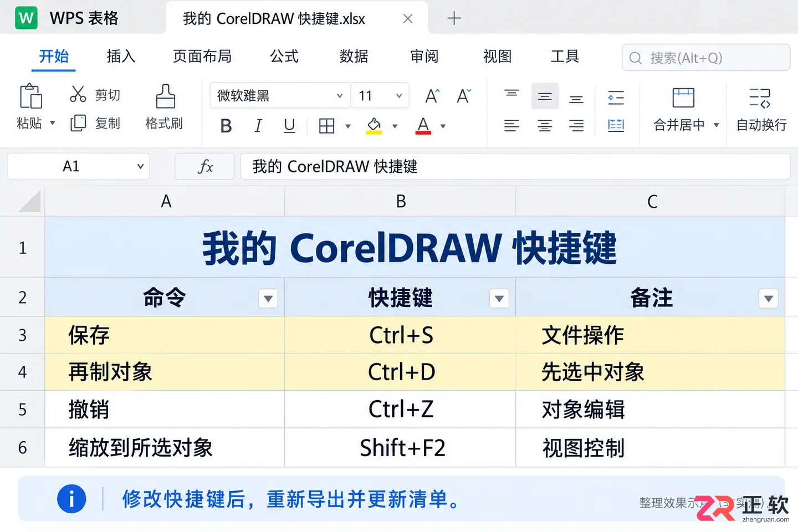
Task: Set middle vertical alignment
Action: 545,96
